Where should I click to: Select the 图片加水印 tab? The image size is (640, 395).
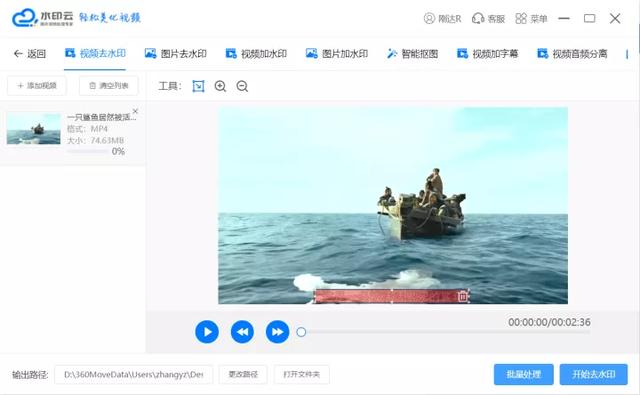pyautogui.click(x=337, y=53)
